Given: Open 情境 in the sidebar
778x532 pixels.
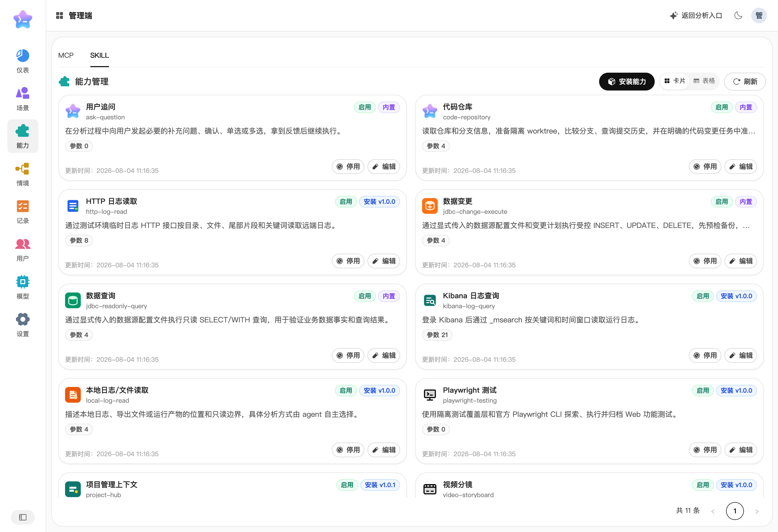Looking at the screenshot, I should coord(23,174).
